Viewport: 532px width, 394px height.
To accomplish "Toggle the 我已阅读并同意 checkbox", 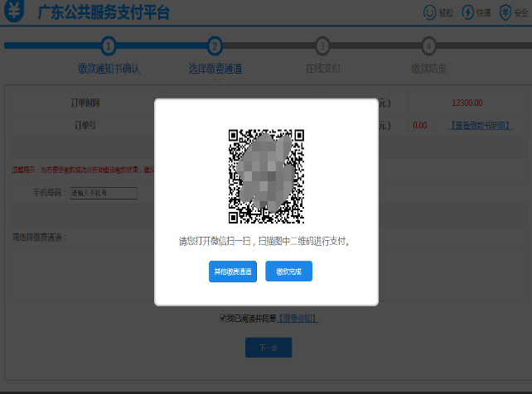I will tap(223, 318).
